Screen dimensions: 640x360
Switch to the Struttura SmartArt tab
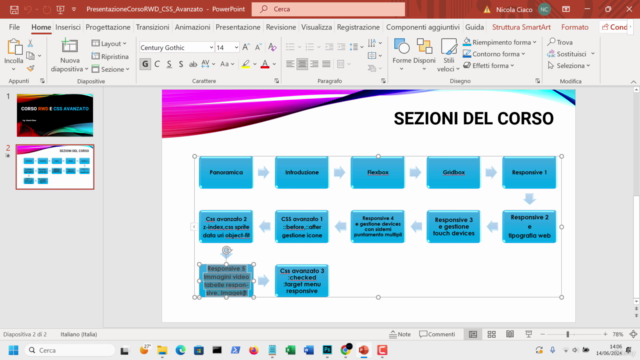click(x=521, y=27)
